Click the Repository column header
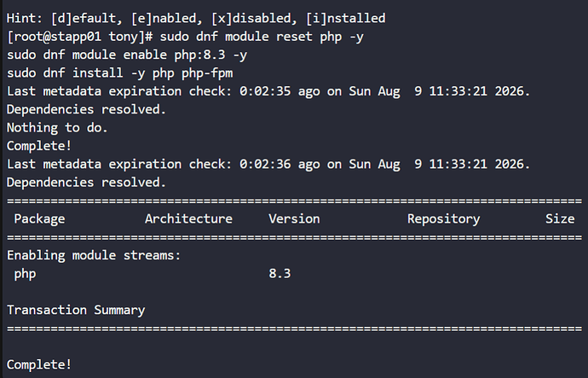 pyautogui.click(x=444, y=218)
